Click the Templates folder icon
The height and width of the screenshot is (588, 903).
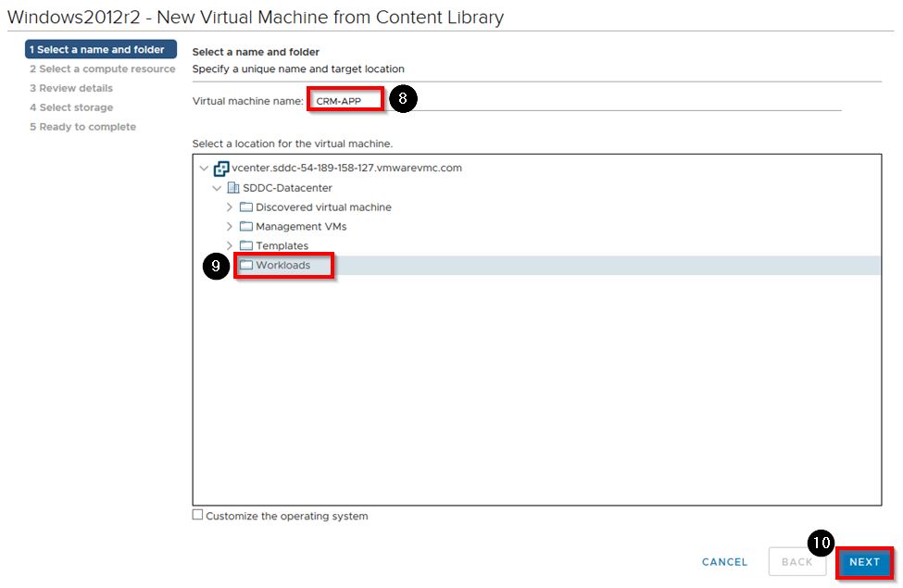click(x=246, y=246)
